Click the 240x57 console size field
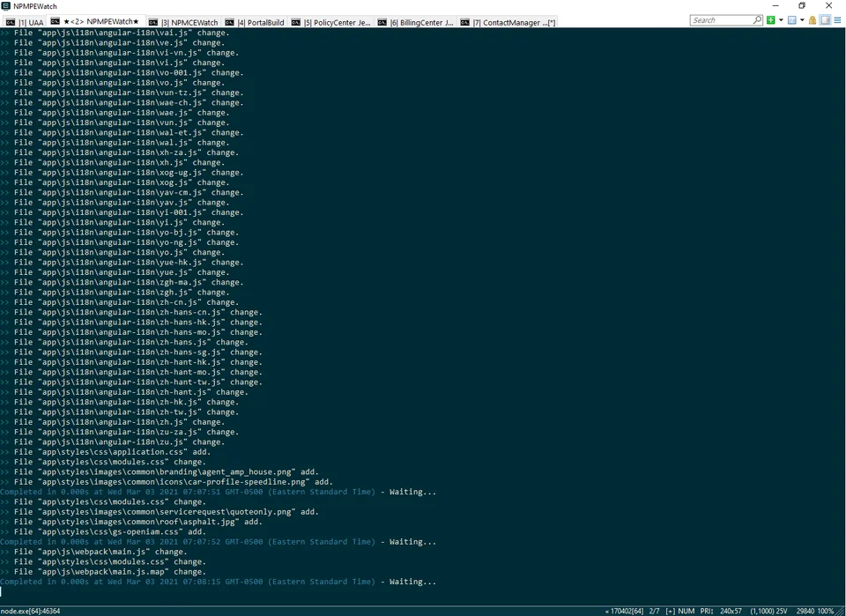Image resolution: width=846 pixels, height=616 pixels. [731, 611]
